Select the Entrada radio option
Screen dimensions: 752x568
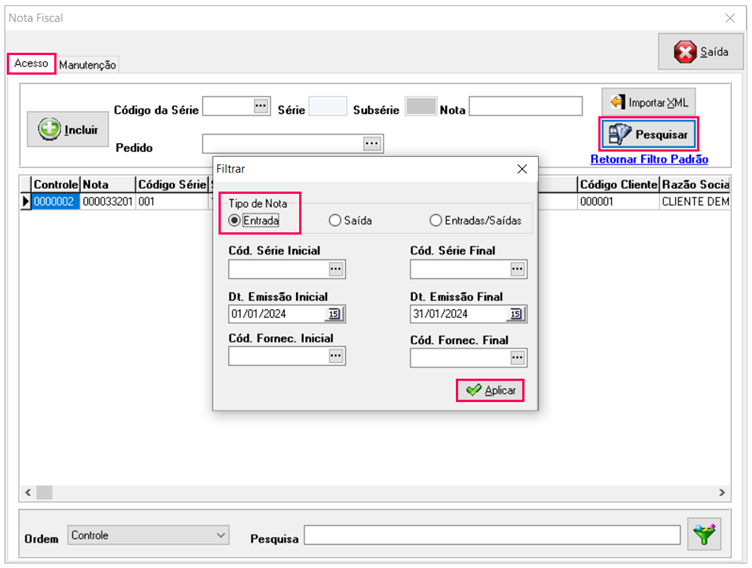235,221
